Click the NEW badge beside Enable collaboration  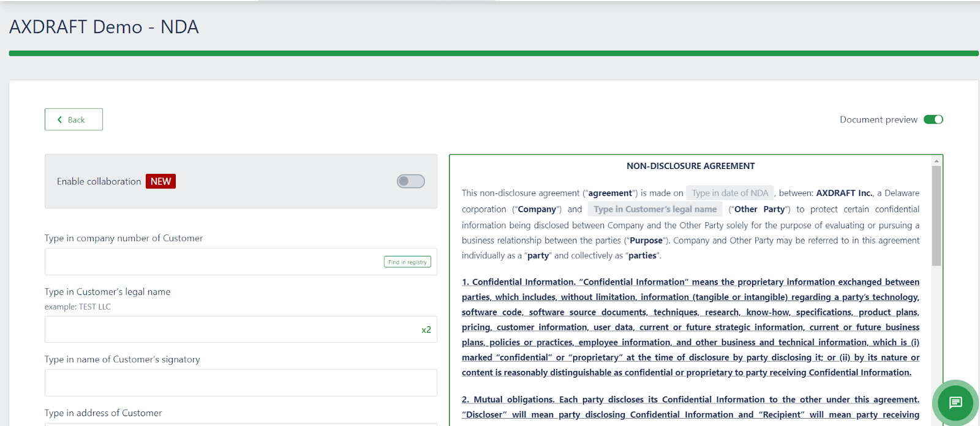coord(160,181)
